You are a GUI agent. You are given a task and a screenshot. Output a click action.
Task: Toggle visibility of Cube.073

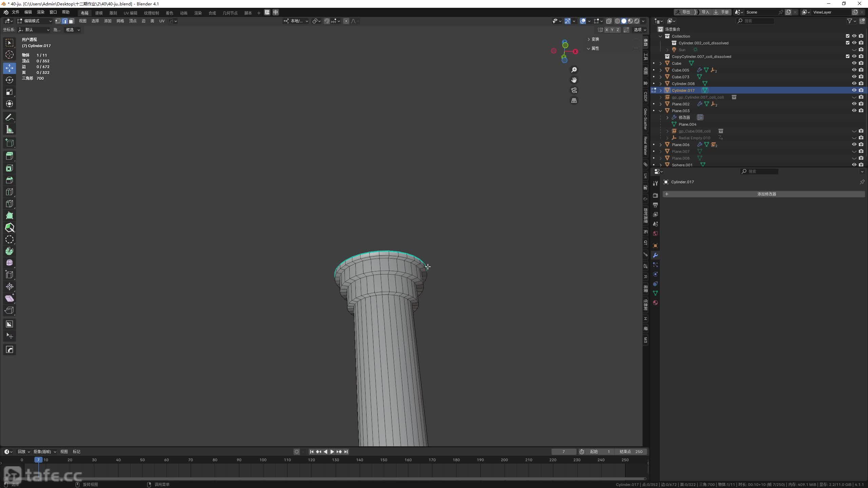coord(854,77)
